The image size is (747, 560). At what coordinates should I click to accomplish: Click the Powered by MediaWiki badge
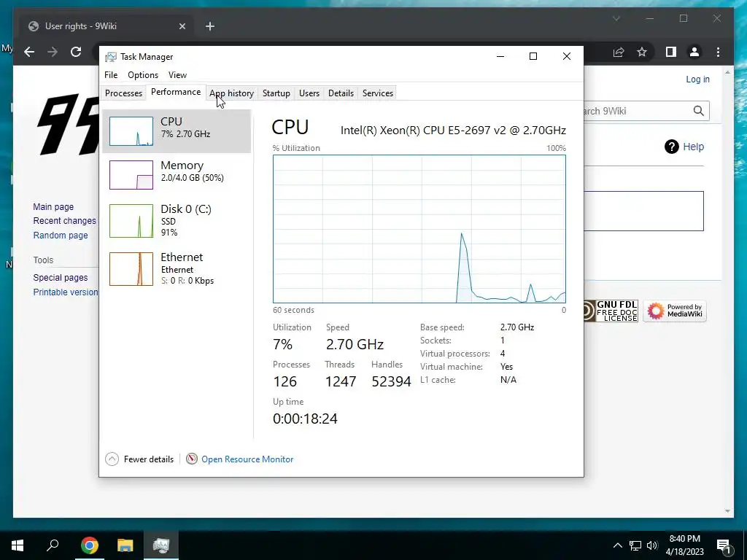pyautogui.click(x=675, y=311)
